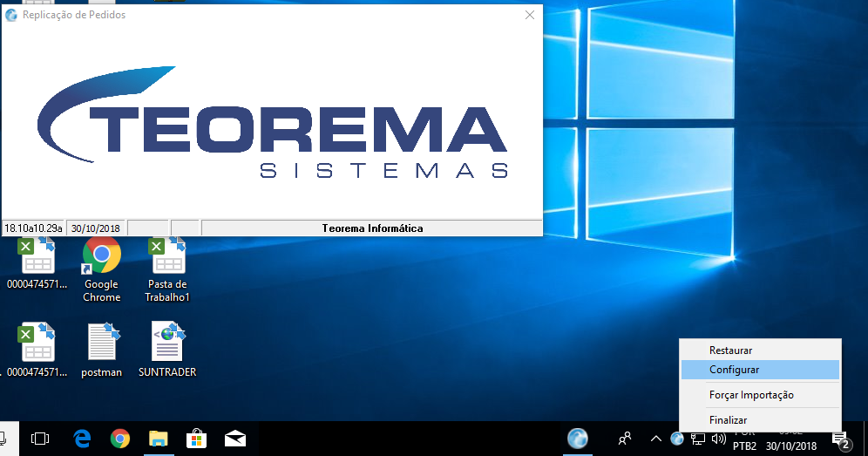The image size is (868, 456).
Task: Choose Configurar in the context menu
Action: (760, 370)
